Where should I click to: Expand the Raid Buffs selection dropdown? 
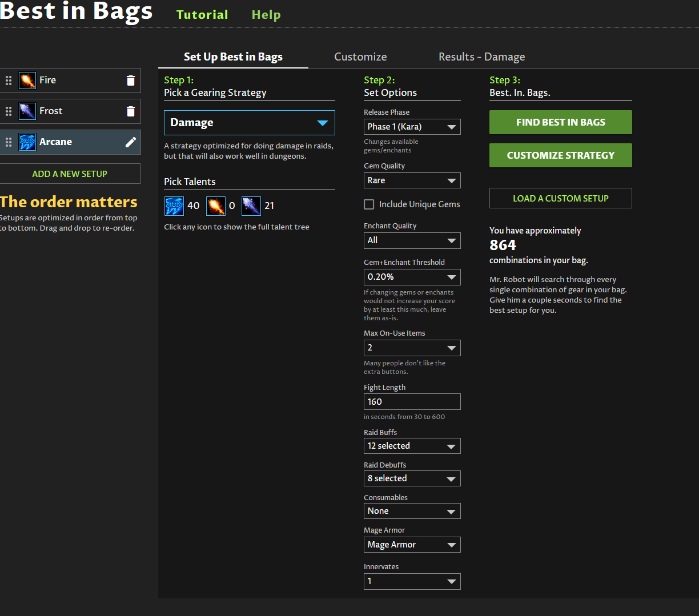click(x=412, y=446)
